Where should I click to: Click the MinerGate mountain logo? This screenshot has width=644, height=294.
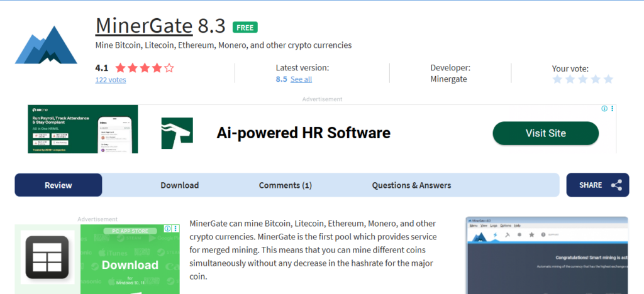[x=46, y=45]
